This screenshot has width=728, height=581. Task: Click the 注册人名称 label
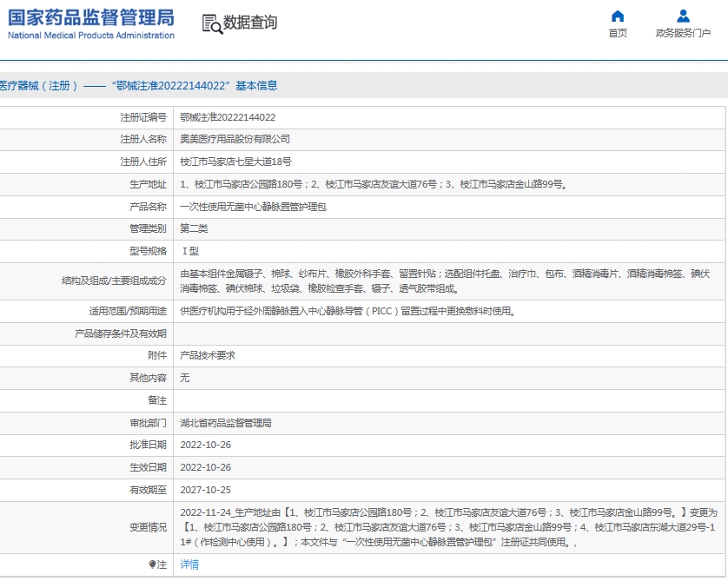(x=143, y=139)
